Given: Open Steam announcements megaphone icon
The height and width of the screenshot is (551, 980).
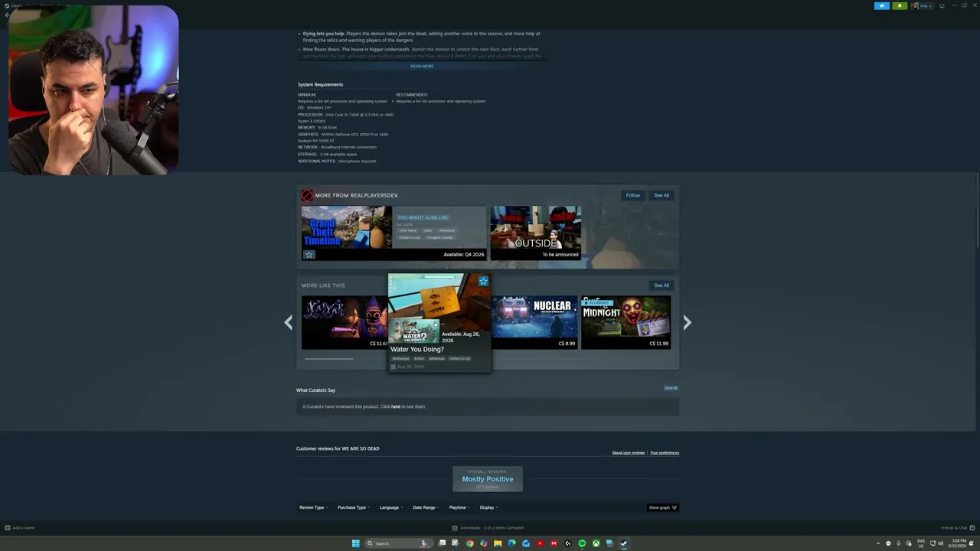Looking at the screenshot, I should pyautogui.click(x=882, y=5).
